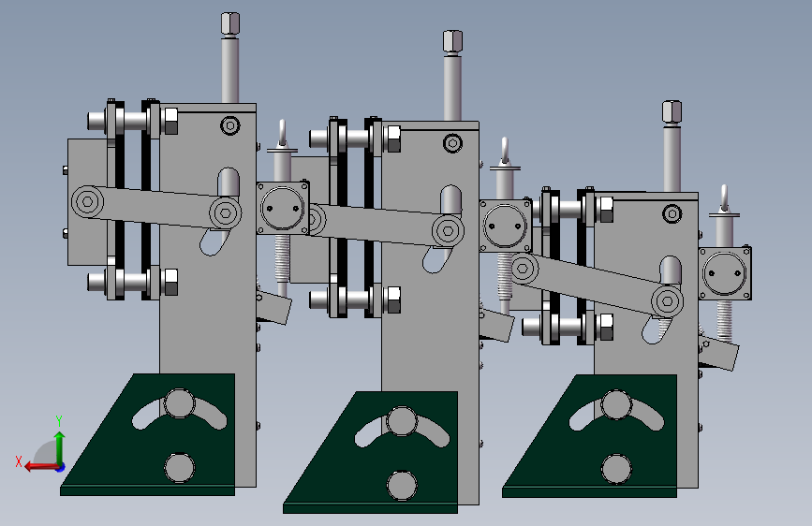Select socket screw at top of middle upright plate

452,143
